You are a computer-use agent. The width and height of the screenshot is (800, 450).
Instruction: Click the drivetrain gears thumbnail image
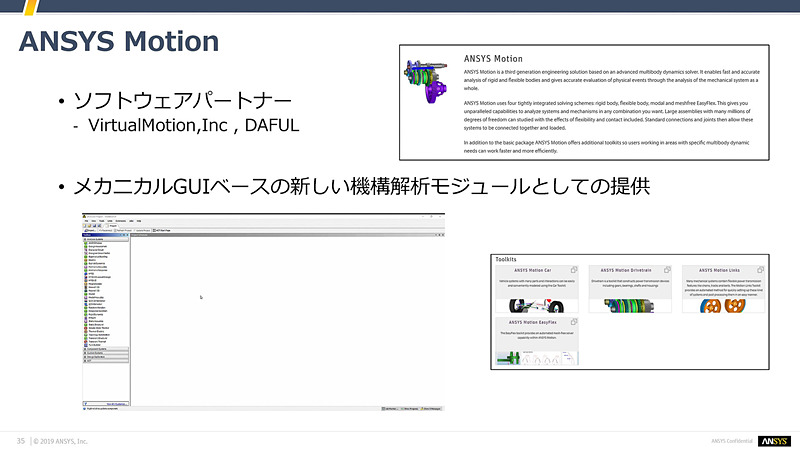(629, 306)
